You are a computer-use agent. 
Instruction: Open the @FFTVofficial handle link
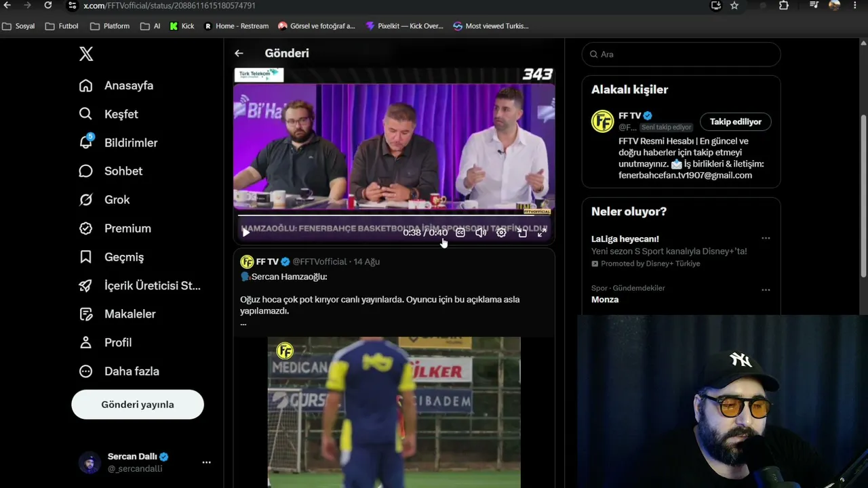point(319,262)
